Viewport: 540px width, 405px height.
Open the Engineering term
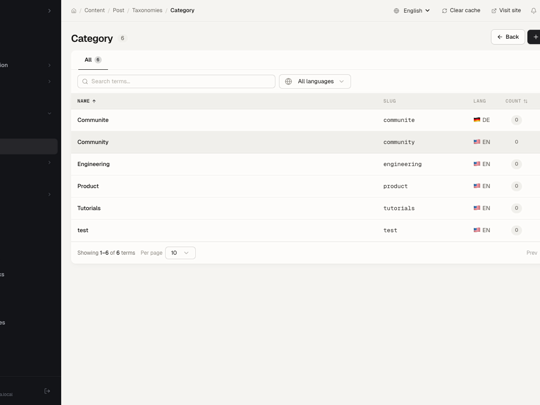pyautogui.click(x=93, y=164)
